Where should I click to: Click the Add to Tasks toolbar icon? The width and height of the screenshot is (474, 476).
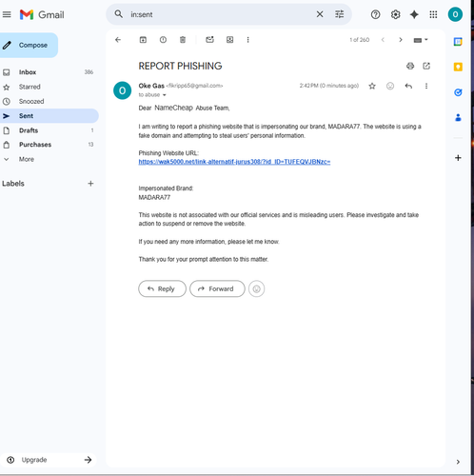[229, 40]
